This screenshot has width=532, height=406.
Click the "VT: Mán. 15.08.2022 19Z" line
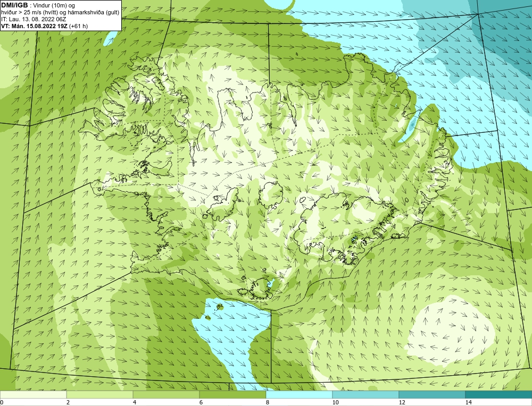pos(34,26)
